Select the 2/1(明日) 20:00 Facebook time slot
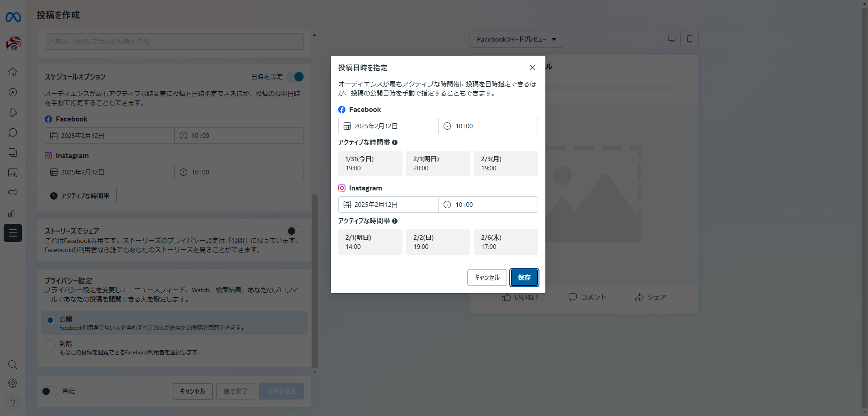This screenshot has height=416, width=868. click(438, 163)
